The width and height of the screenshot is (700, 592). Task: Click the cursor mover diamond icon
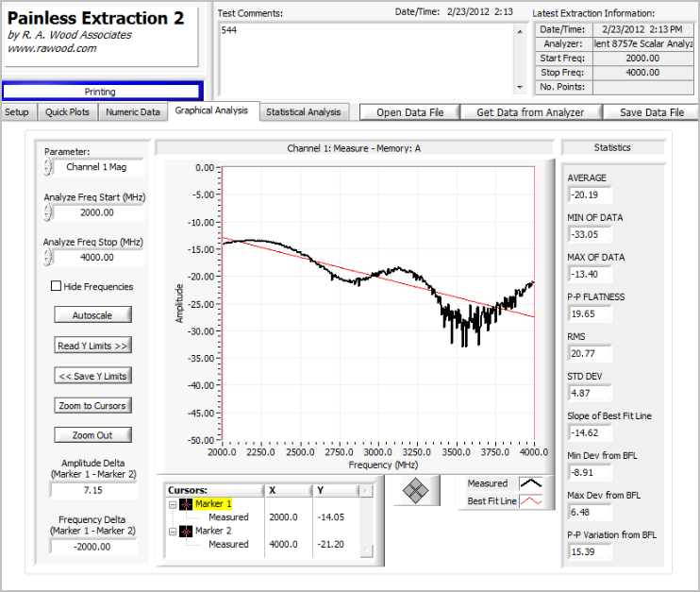416,491
